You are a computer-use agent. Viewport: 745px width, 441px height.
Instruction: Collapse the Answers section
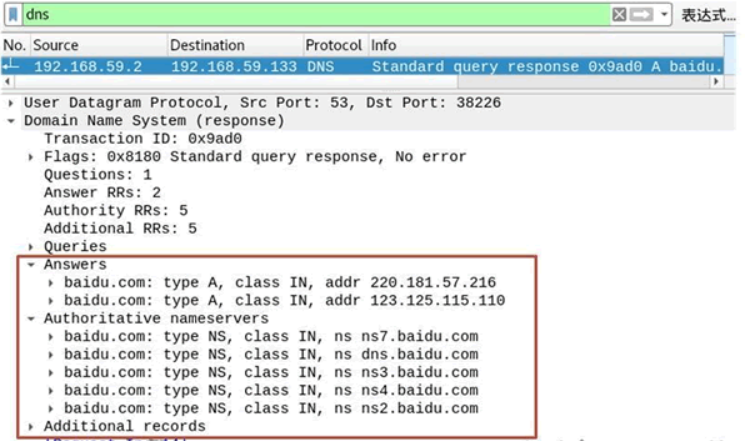point(31,265)
